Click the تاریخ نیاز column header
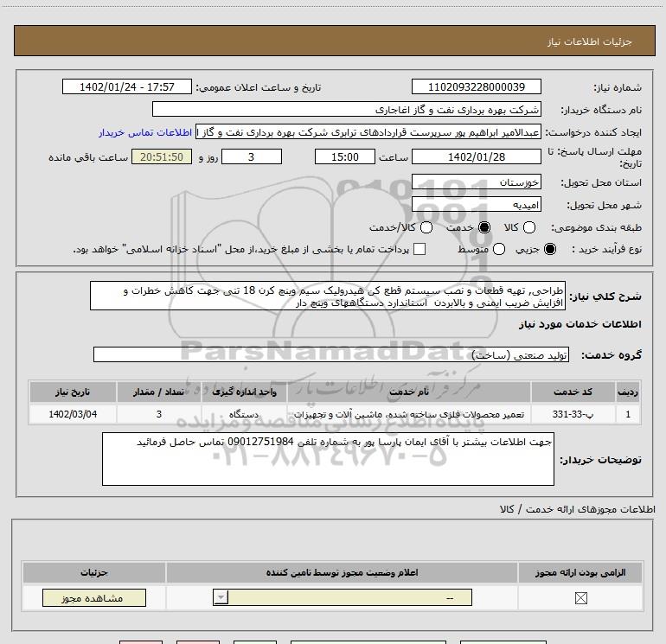This screenshot has height=644, width=666. pos(73,392)
